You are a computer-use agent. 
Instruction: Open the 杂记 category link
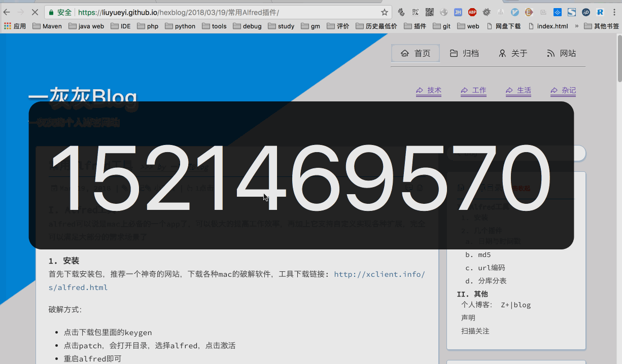pos(564,91)
